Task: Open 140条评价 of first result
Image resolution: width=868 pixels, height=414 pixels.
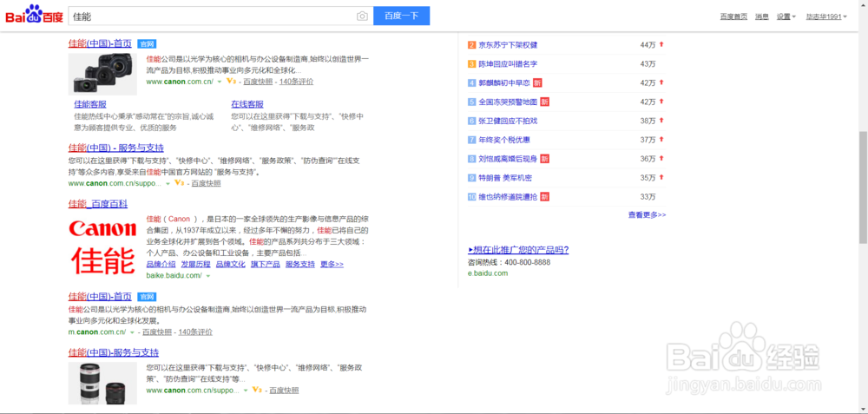Action: (x=296, y=82)
